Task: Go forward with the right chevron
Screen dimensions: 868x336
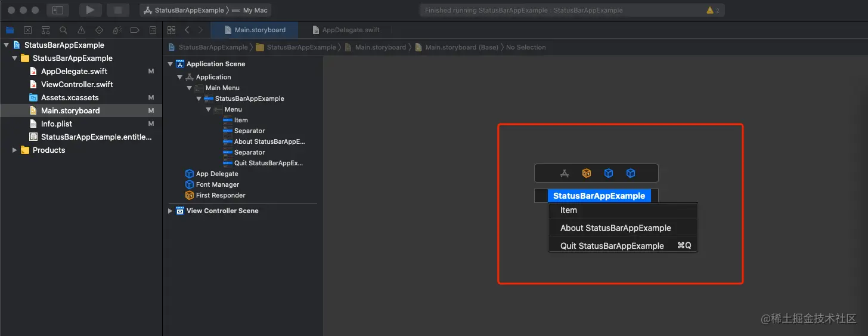Action: coord(201,30)
